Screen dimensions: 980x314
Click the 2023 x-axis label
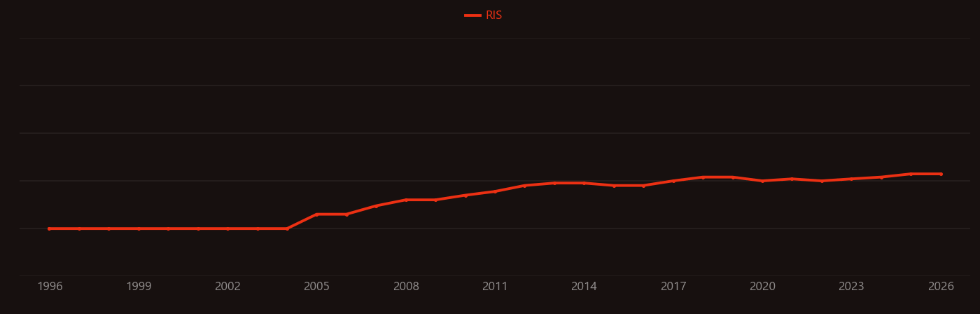(x=851, y=287)
